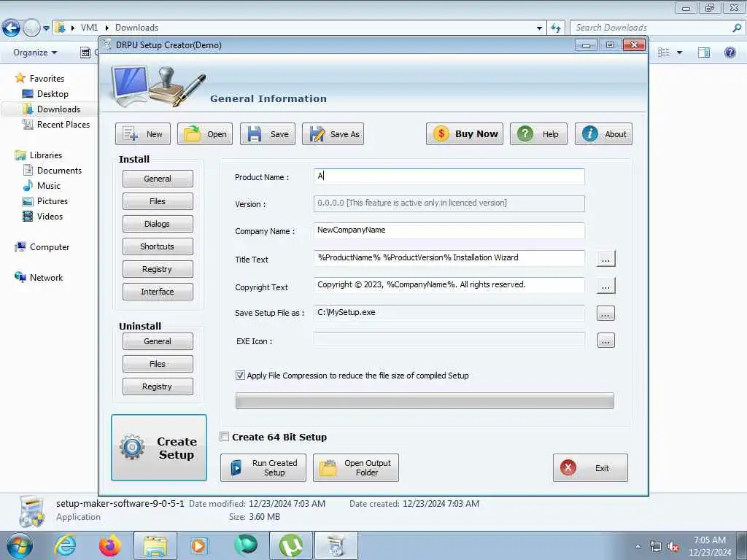Open Videos library in Explorer

(43, 216)
